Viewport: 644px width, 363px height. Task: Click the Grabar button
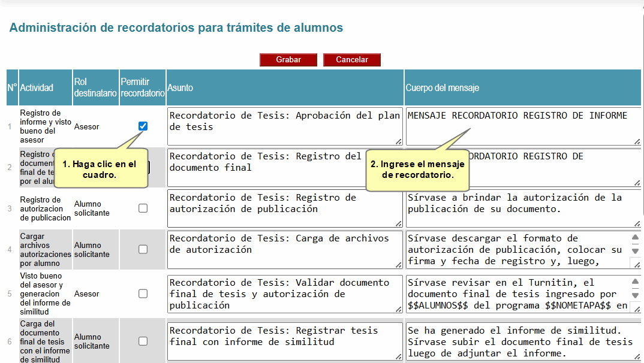pyautogui.click(x=288, y=60)
